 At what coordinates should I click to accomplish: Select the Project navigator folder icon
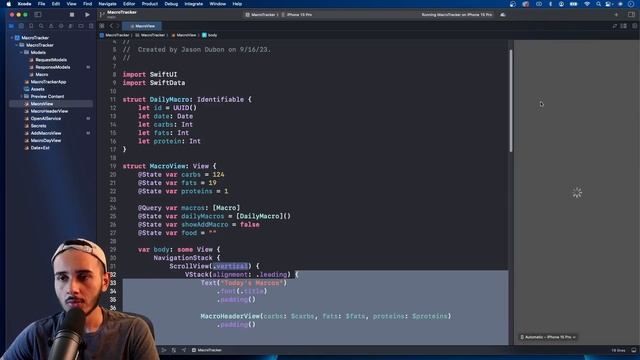11,26
